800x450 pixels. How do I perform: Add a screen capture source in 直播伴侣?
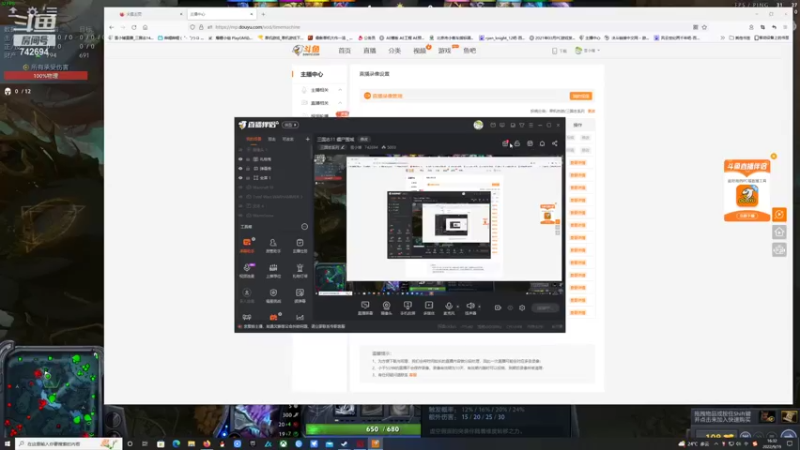pyautogui.click(x=365, y=308)
